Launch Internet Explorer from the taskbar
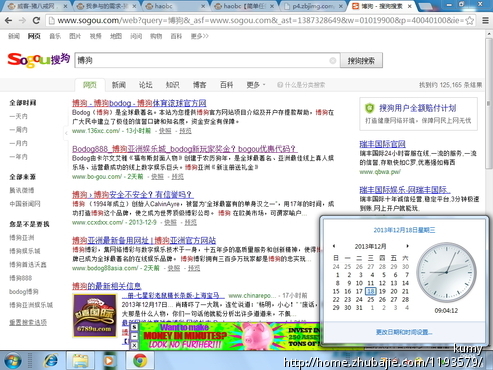493x370 pixels. (x=51, y=361)
